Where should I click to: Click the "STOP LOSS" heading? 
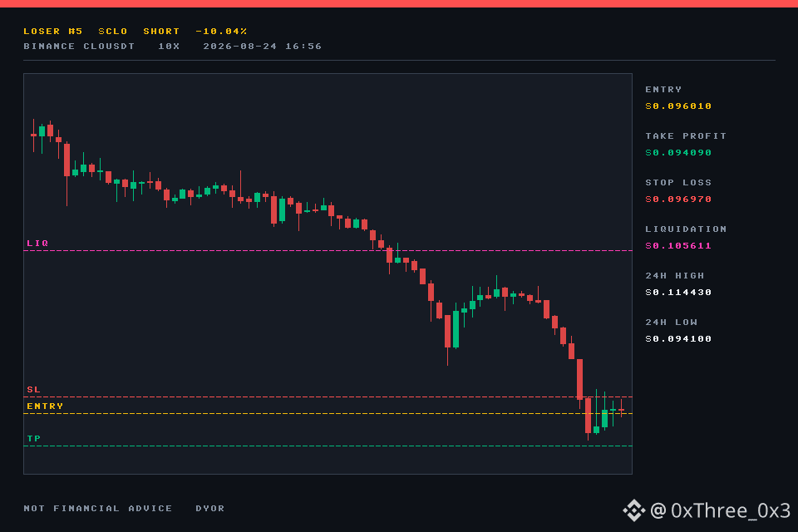click(x=678, y=183)
